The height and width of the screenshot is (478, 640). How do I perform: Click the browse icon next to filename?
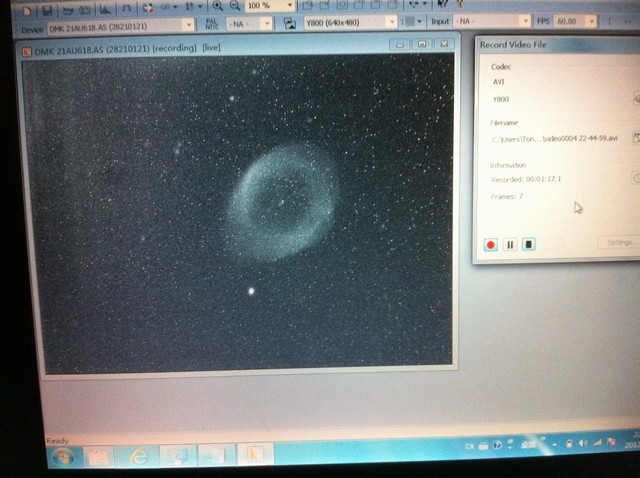[x=635, y=137]
